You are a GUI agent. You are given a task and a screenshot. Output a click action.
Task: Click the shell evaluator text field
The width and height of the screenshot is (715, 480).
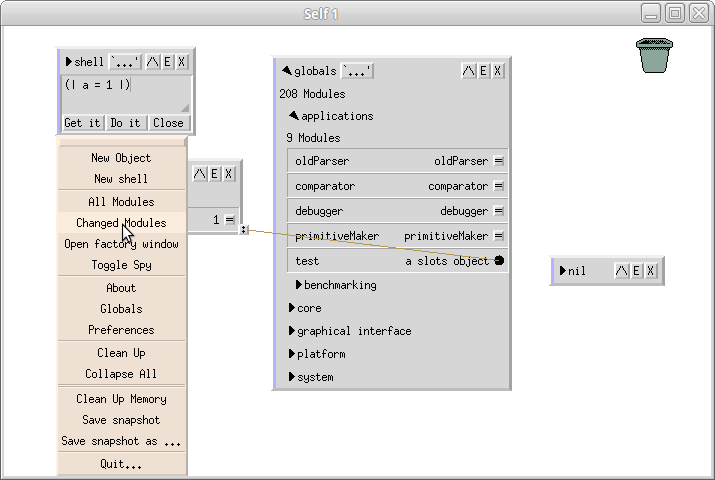point(120,92)
